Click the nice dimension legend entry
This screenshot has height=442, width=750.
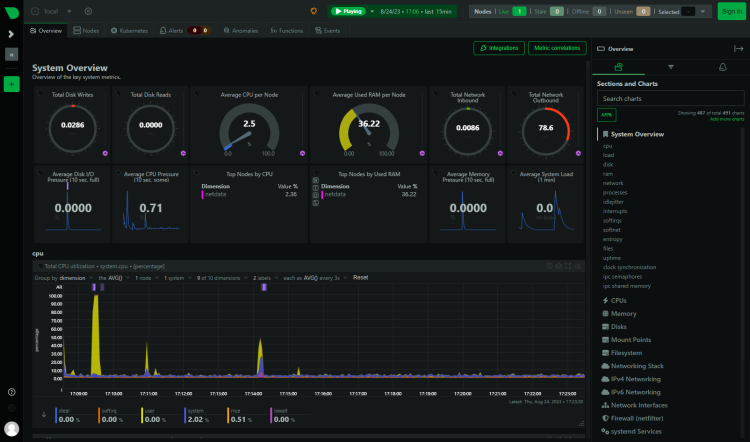(x=241, y=416)
